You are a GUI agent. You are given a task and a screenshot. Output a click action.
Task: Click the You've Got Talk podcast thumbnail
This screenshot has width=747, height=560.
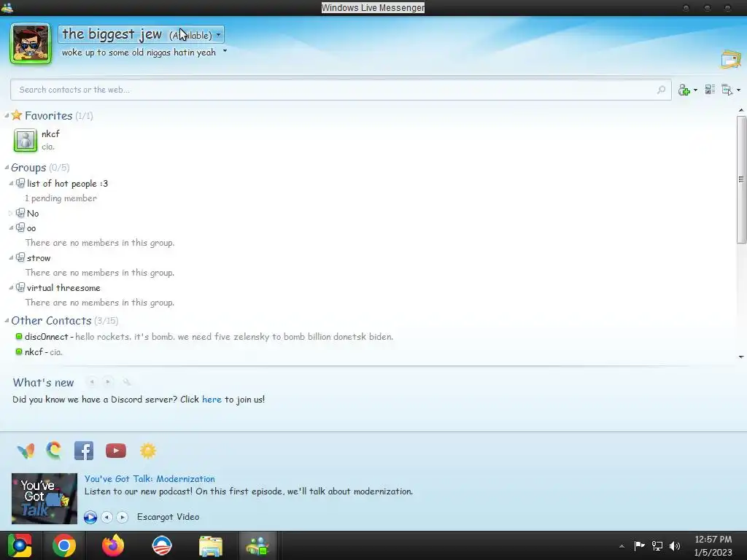44,499
